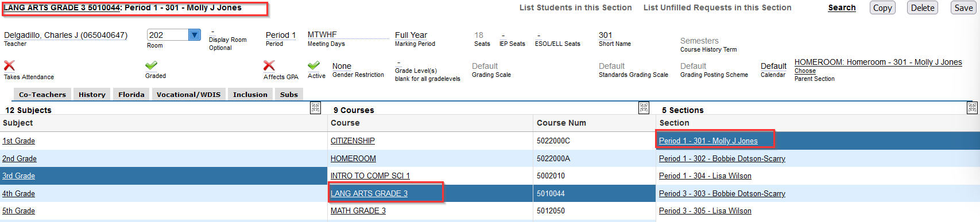
Task: Open section Period 1 - 301 - Molly J Jones
Action: point(708,141)
